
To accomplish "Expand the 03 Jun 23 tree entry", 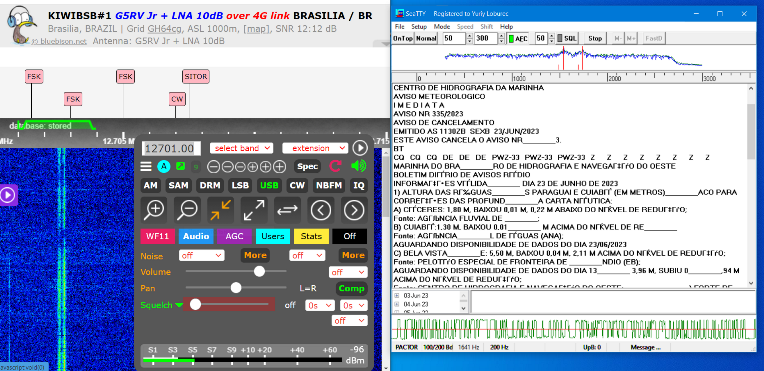I will click(396, 296).
